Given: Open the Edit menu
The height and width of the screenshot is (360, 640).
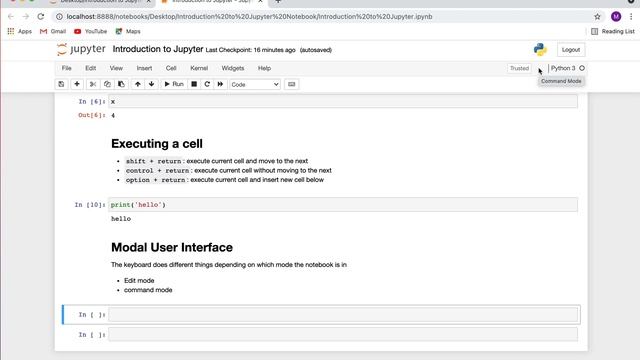Looking at the screenshot, I should [91, 68].
